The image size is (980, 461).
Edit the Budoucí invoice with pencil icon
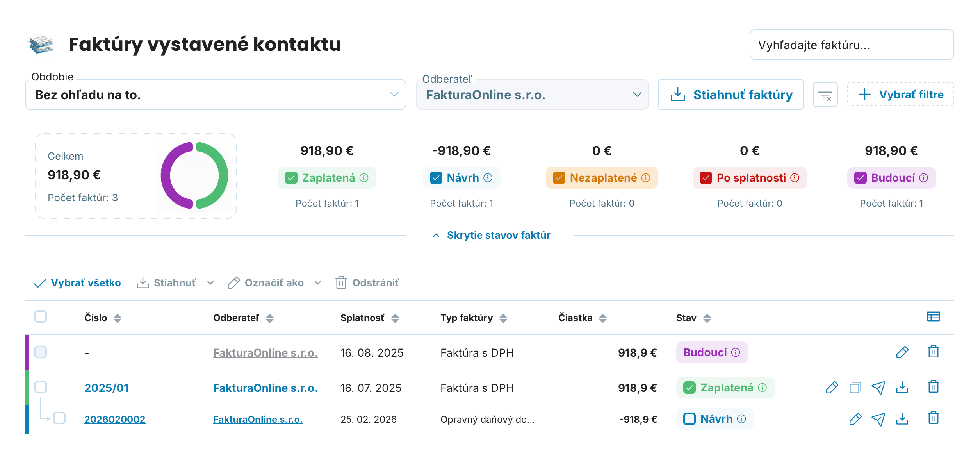point(902,352)
